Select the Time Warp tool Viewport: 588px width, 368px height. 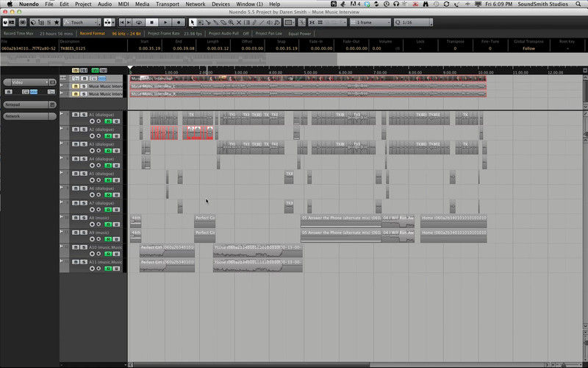pos(246,23)
